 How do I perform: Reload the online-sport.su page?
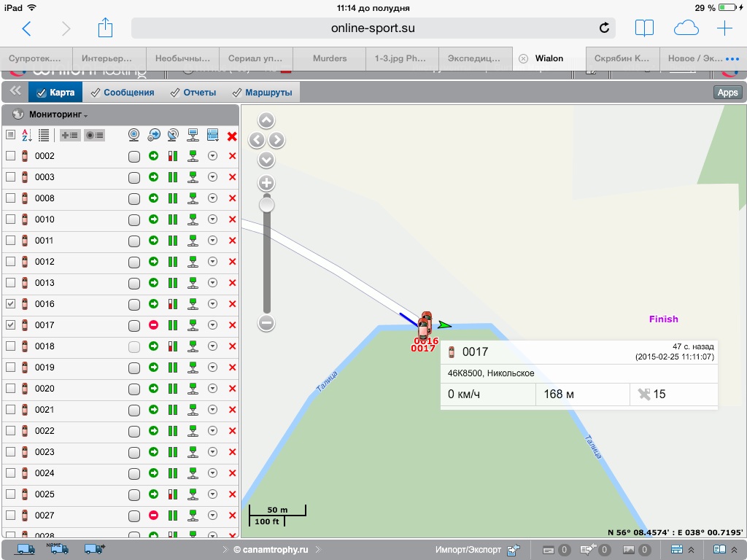tap(604, 28)
